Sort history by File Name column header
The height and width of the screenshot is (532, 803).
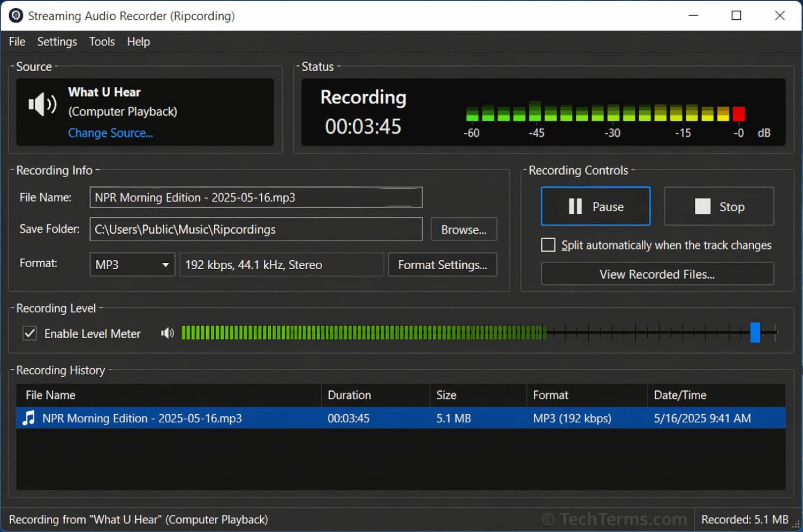tap(169, 395)
